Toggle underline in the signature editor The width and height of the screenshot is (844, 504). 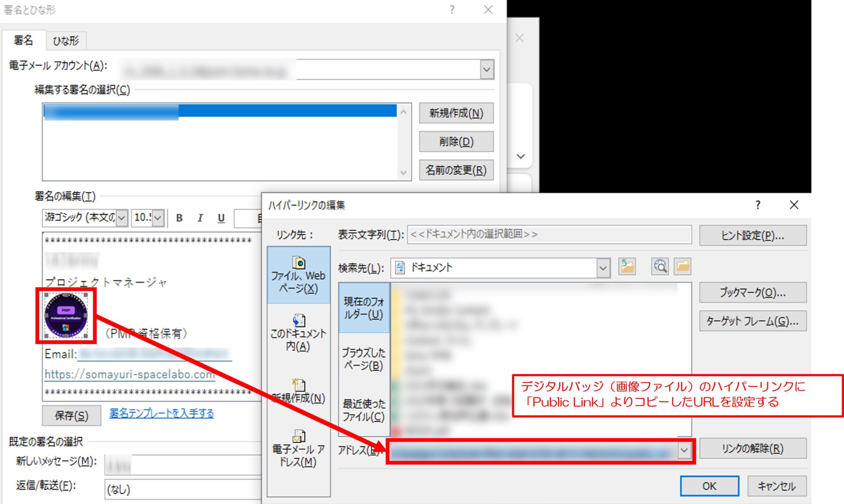coord(221,218)
